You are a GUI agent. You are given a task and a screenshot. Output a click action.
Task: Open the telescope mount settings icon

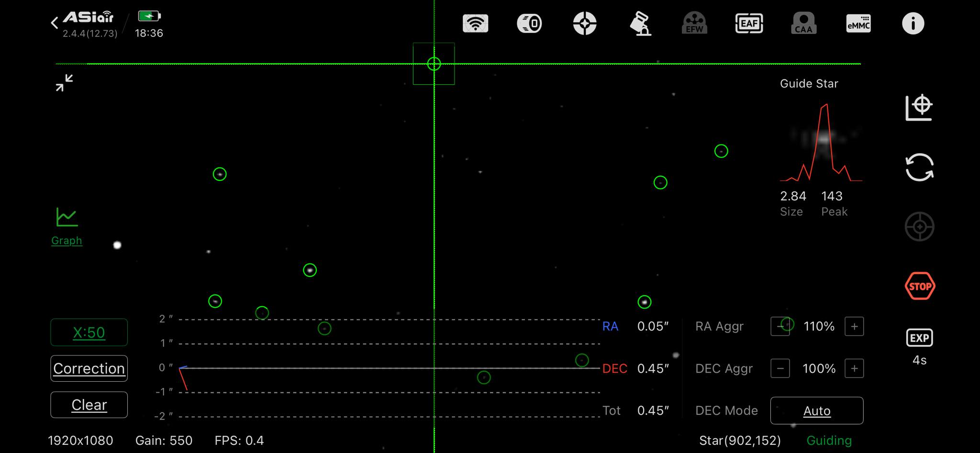tap(640, 23)
